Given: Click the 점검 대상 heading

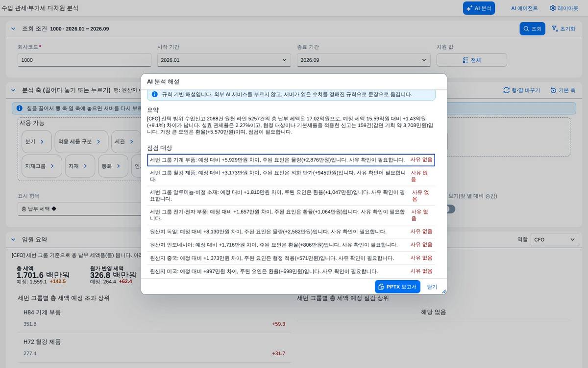Looking at the screenshot, I should click(159, 148).
